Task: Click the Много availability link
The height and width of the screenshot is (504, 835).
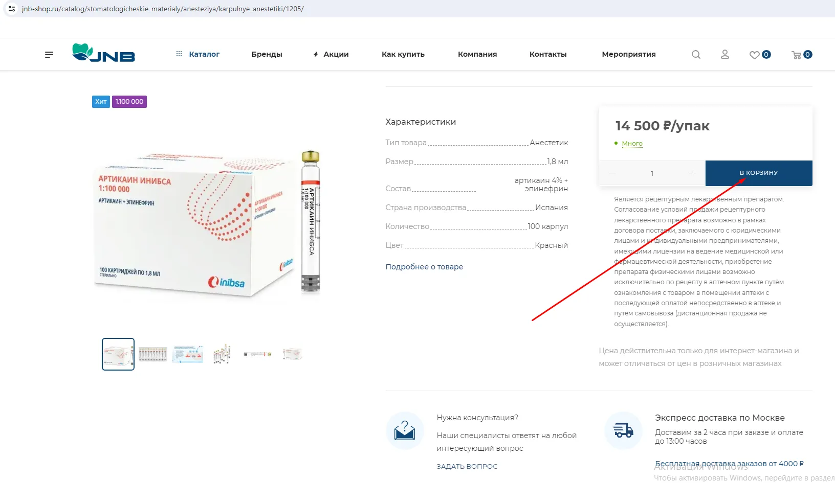Action: coord(632,144)
